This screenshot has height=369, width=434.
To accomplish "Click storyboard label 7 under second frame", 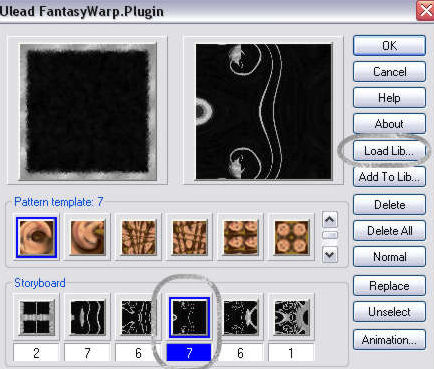I will click(87, 353).
